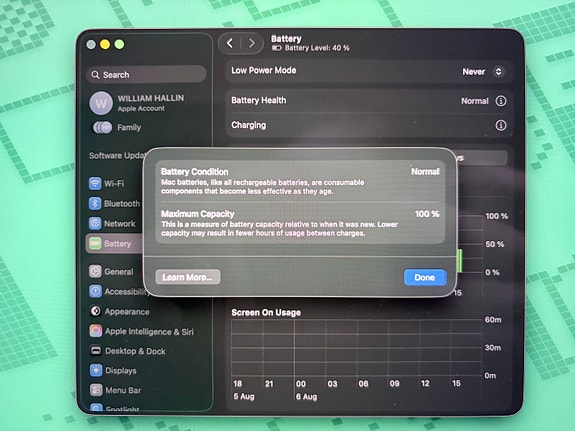Click the Displays icon in sidebar

tap(96, 370)
